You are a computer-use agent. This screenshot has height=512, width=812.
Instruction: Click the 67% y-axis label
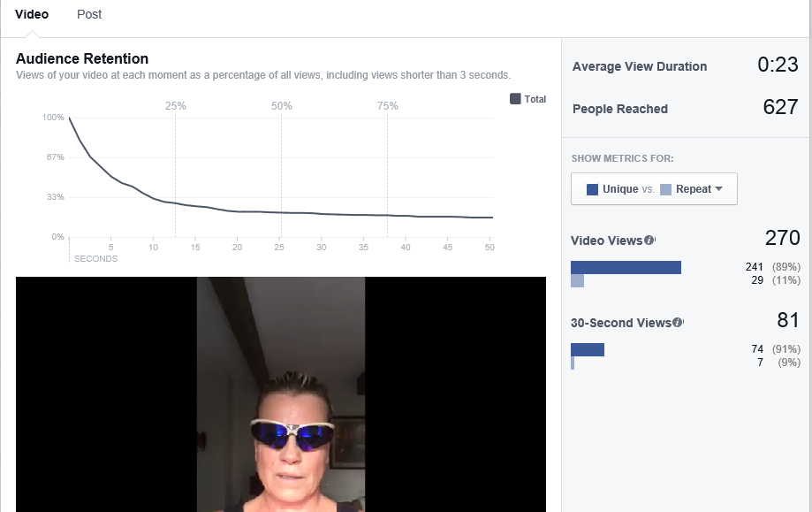[55, 157]
